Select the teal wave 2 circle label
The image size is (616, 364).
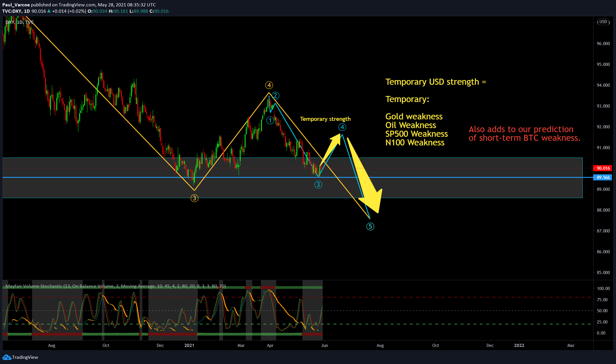pyautogui.click(x=275, y=95)
